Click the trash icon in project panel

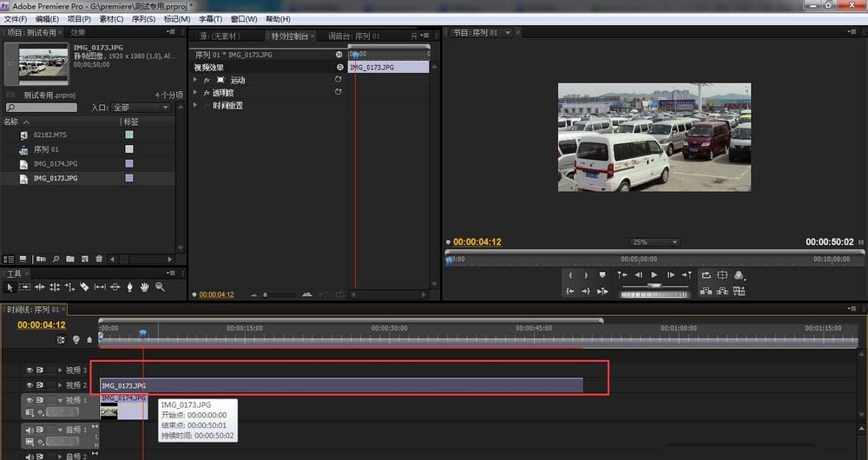pos(99,259)
